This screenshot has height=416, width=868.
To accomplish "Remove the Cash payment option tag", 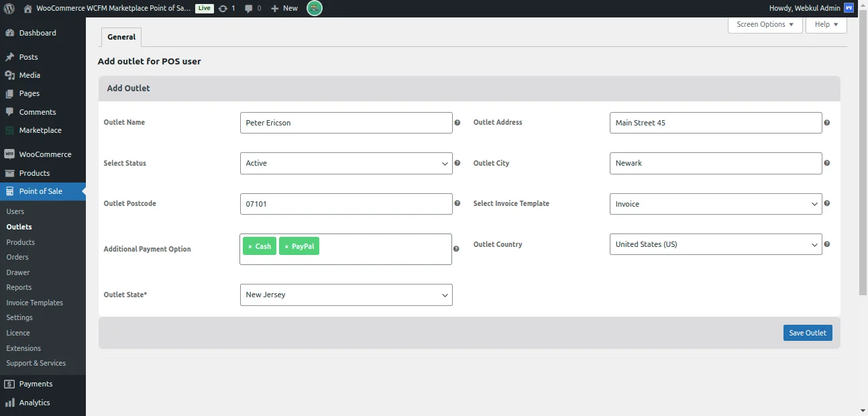I will (x=250, y=247).
